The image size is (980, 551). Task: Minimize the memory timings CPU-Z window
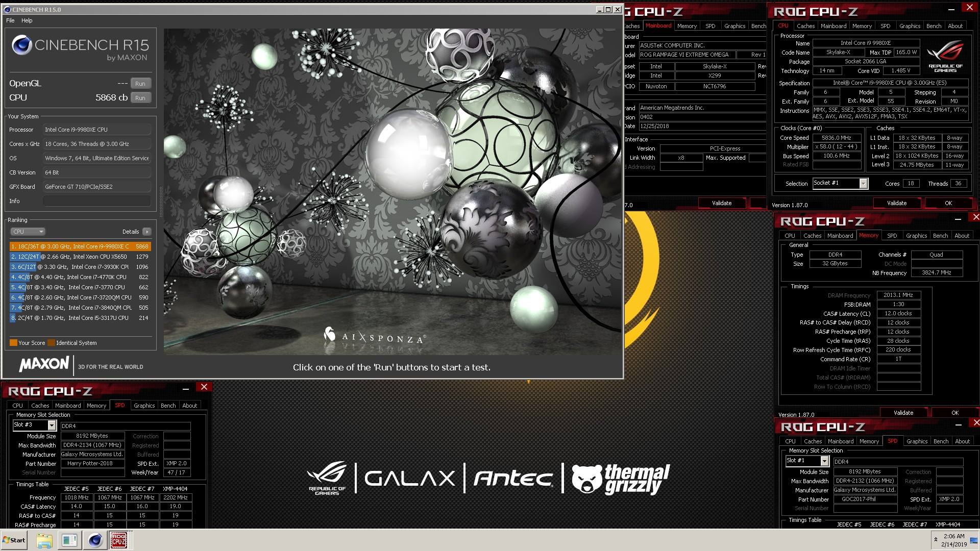click(x=958, y=219)
